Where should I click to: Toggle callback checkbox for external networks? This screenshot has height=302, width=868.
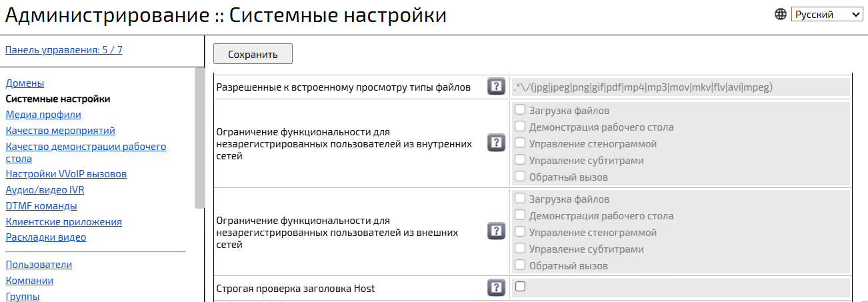click(521, 265)
